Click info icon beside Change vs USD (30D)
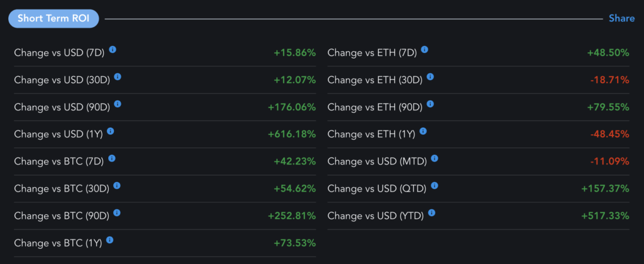 point(118,76)
